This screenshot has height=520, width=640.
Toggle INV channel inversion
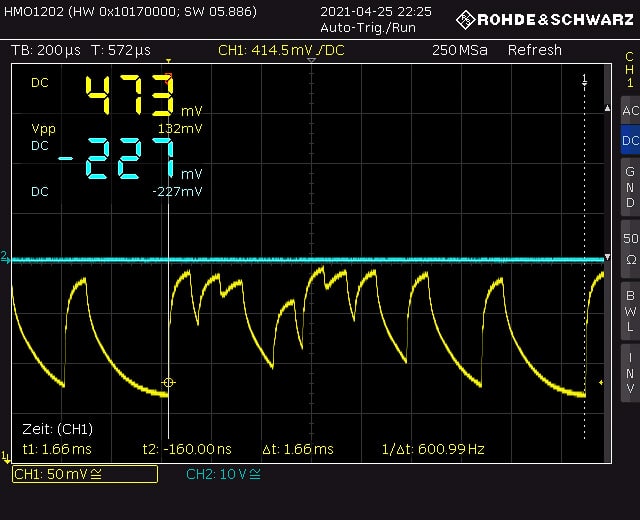pos(629,372)
